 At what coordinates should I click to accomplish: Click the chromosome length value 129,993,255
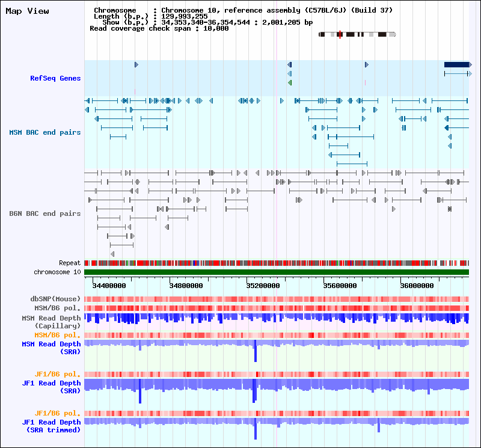pyautogui.click(x=185, y=16)
